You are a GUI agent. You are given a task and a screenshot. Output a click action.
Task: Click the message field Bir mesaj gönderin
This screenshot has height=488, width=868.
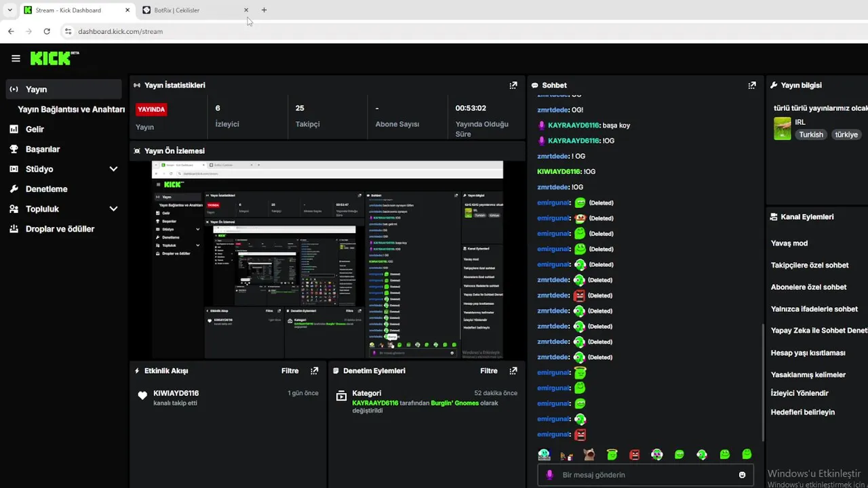click(646, 475)
